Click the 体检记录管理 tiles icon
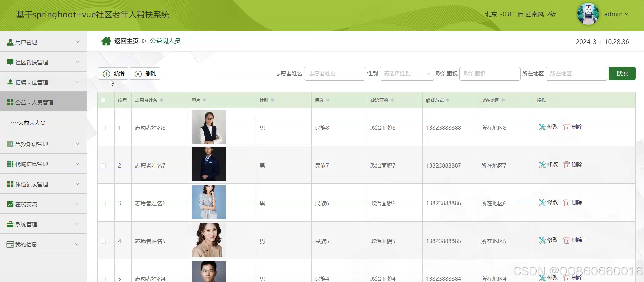Screen dimensions: 644x282 tap(10, 184)
